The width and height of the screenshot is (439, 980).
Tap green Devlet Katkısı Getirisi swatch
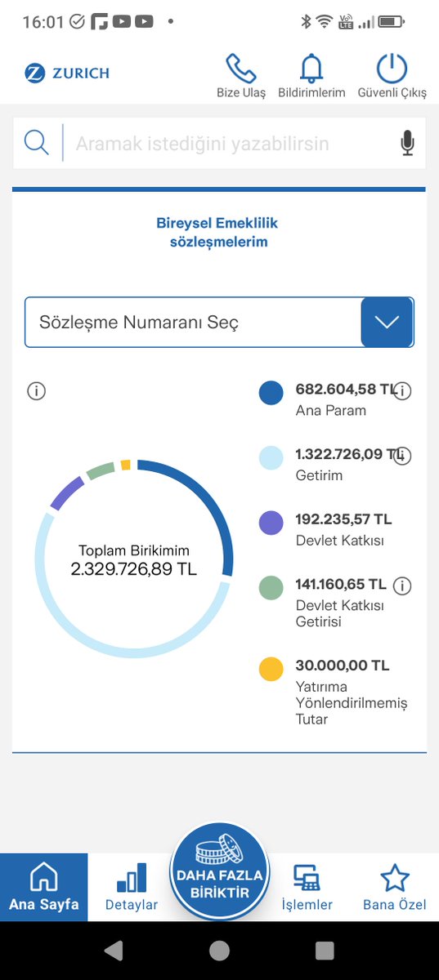[x=271, y=587]
